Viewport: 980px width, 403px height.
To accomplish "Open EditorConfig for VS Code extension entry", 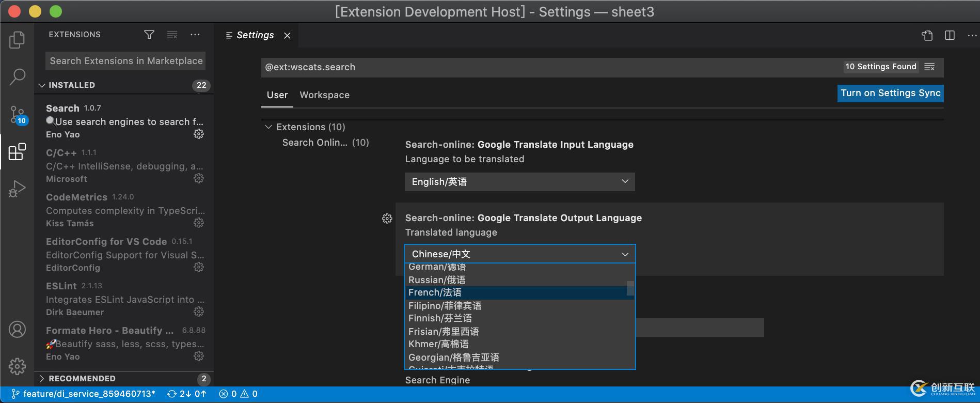I will pyautogui.click(x=124, y=254).
